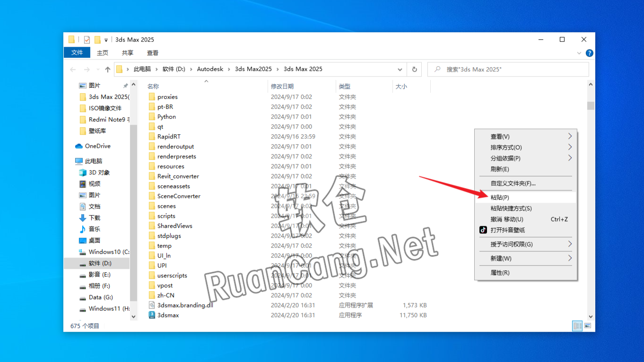Open the Customize Quick Access Toolbar dropdown
This screenshot has height=362, width=644.
[106, 40]
